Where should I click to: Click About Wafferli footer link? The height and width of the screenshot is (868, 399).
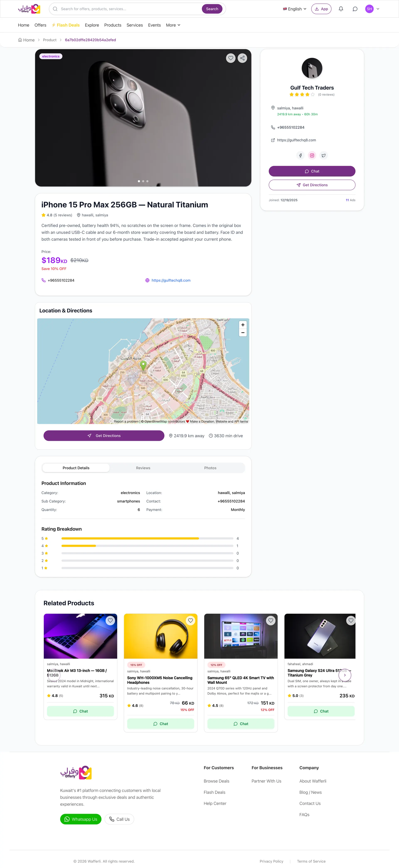(313, 781)
